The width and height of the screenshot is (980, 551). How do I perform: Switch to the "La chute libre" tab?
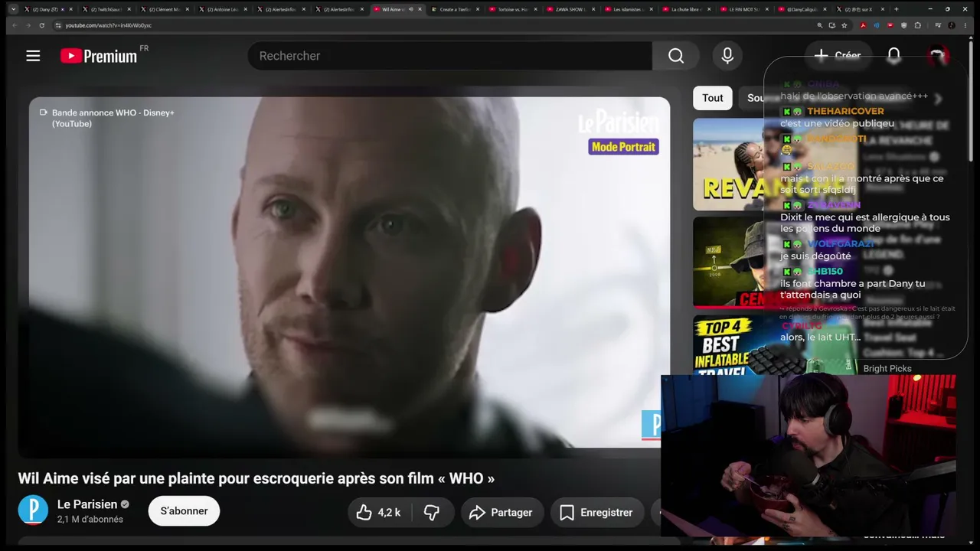[x=686, y=9]
